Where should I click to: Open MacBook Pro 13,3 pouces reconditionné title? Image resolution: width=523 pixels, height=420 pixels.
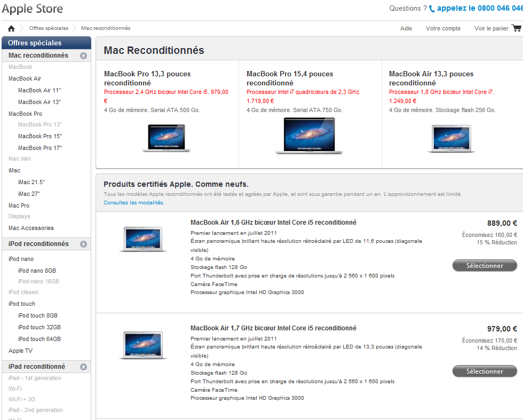(x=147, y=78)
